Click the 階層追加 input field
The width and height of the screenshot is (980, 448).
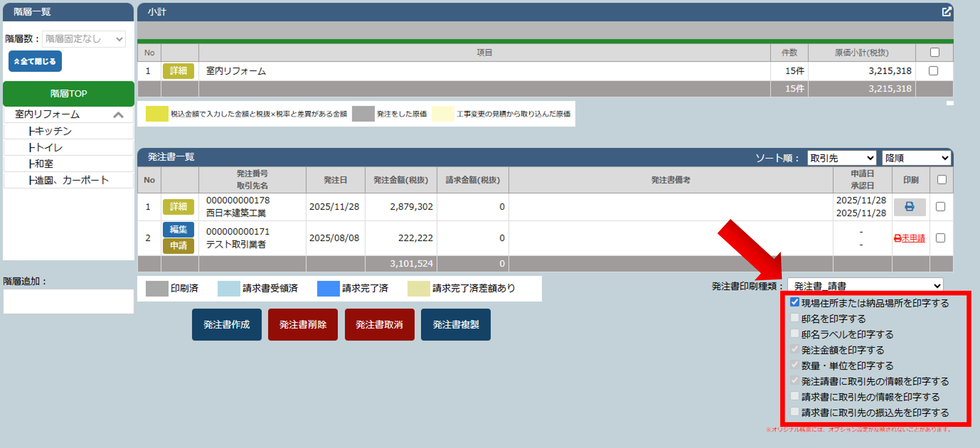click(x=68, y=301)
